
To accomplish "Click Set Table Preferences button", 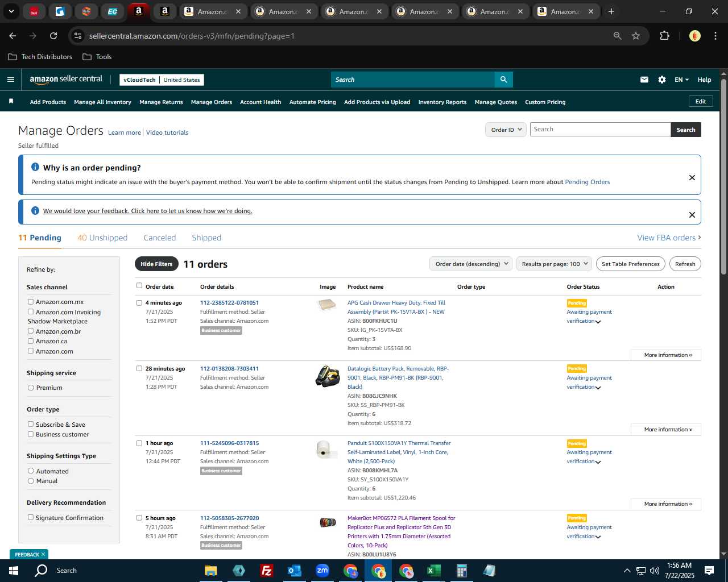I will coord(631,264).
